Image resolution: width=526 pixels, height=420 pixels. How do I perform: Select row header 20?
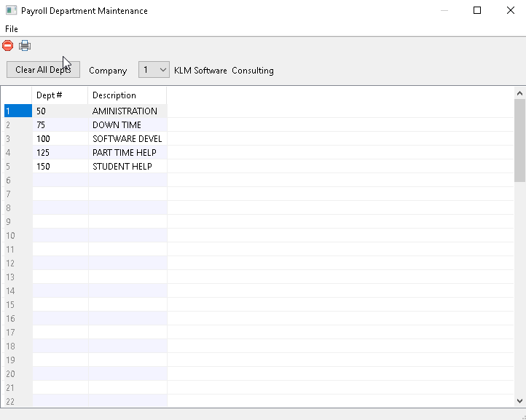[18, 373]
